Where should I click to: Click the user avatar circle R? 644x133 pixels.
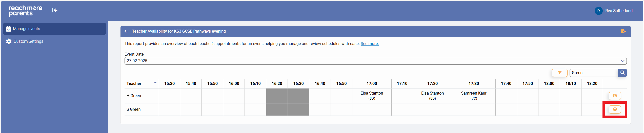(598, 11)
